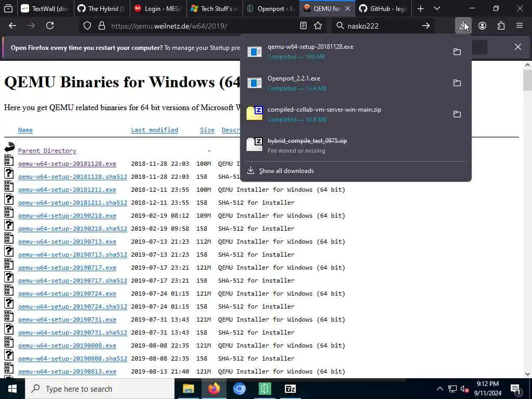Open the 7-Zip taskbar icon
This screenshot has width=532, height=399.
[290, 389]
